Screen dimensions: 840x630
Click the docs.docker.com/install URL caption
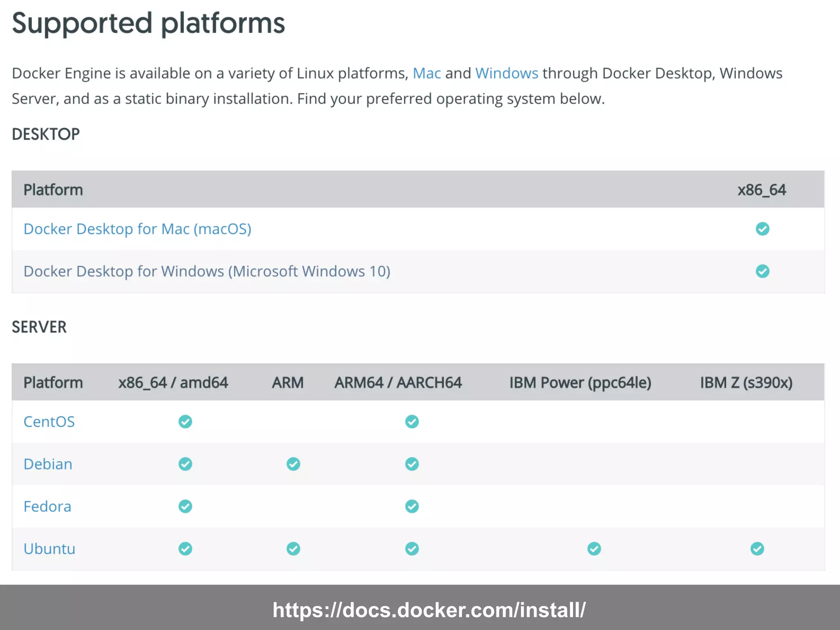pyautogui.click(x=429, y=610)
